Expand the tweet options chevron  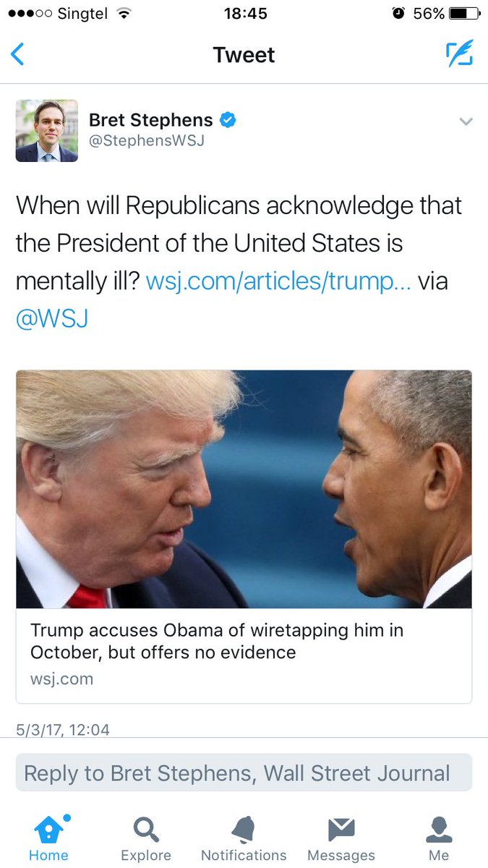click(x=466, y=122)
